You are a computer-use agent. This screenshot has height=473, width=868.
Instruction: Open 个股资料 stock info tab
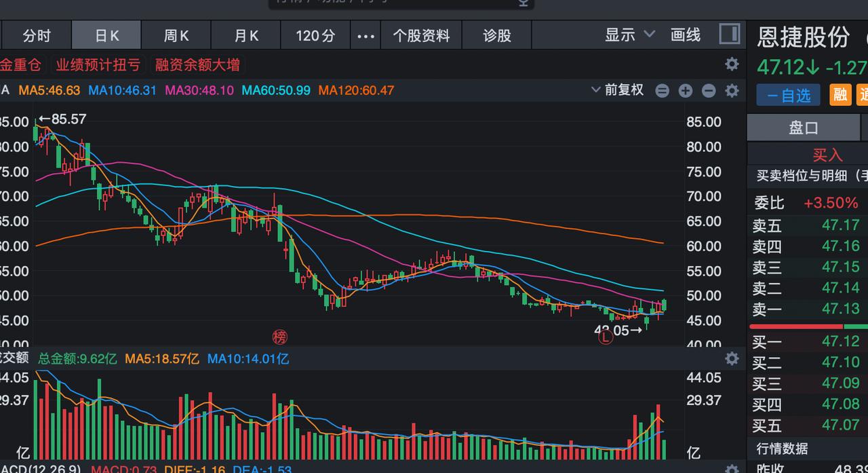(x=421, y=35)
